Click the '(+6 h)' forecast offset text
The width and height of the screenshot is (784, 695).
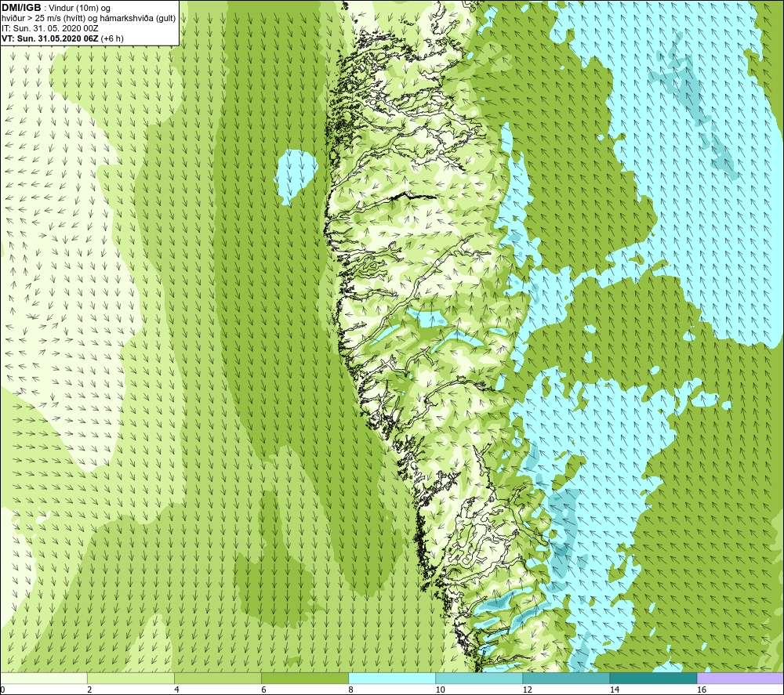112,38
